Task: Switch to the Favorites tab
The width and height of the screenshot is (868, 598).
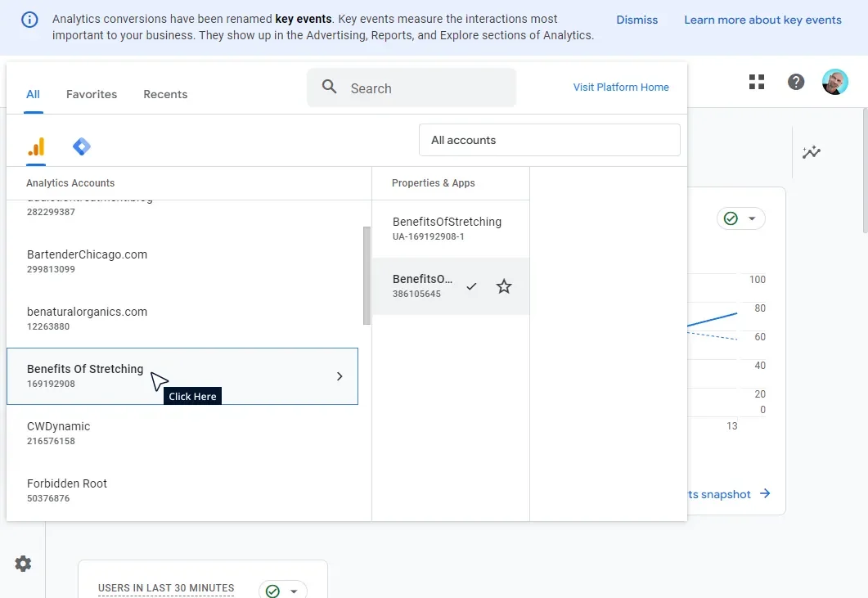Action: (91, 94)
